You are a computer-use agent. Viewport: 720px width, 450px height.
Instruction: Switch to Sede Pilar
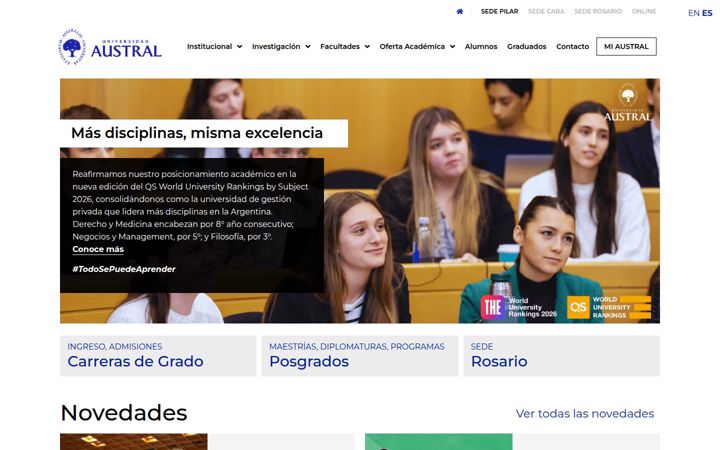(x=499, y=11)
